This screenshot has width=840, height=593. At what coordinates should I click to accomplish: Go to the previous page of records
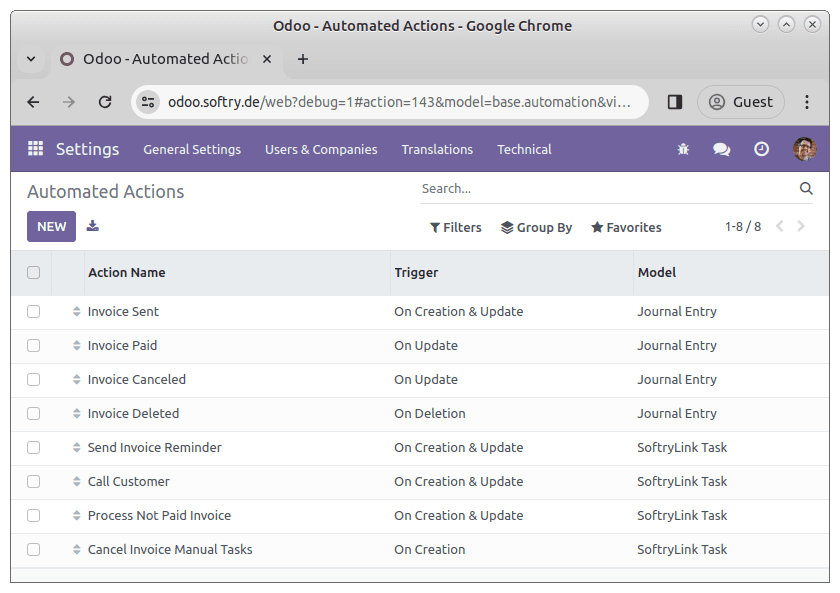779,227
